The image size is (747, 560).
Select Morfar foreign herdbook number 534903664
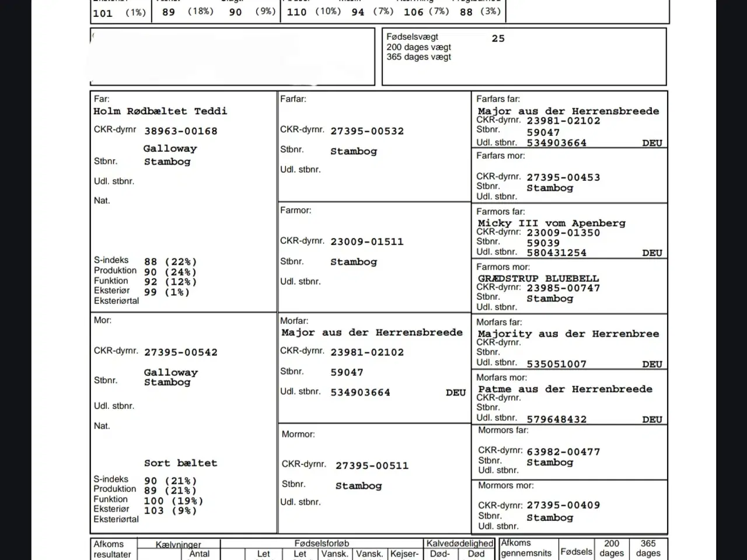coord(360,393)
